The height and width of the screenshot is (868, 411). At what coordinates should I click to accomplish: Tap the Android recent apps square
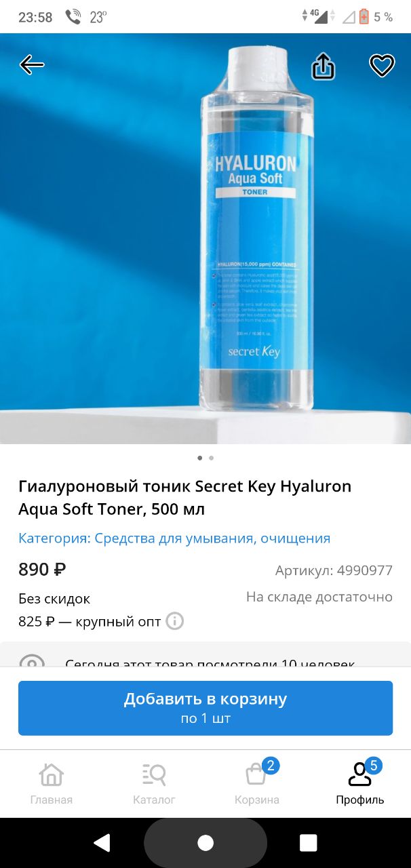click(309, 843)
